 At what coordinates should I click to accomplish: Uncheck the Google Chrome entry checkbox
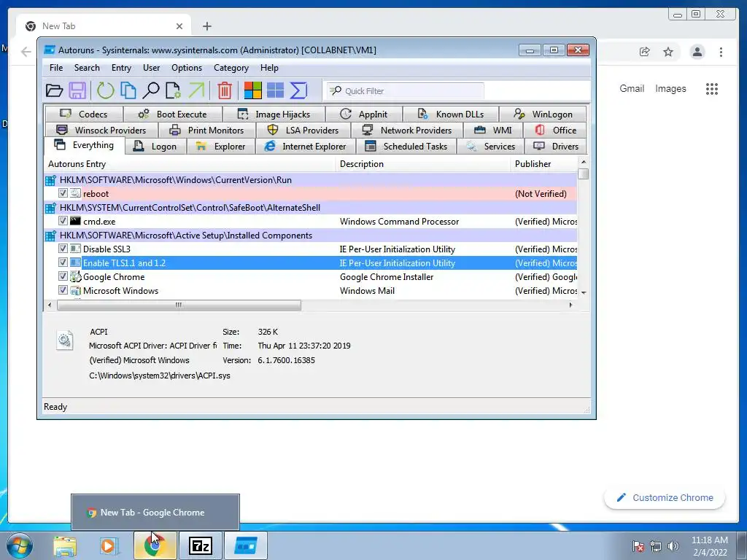coord(63,276)
